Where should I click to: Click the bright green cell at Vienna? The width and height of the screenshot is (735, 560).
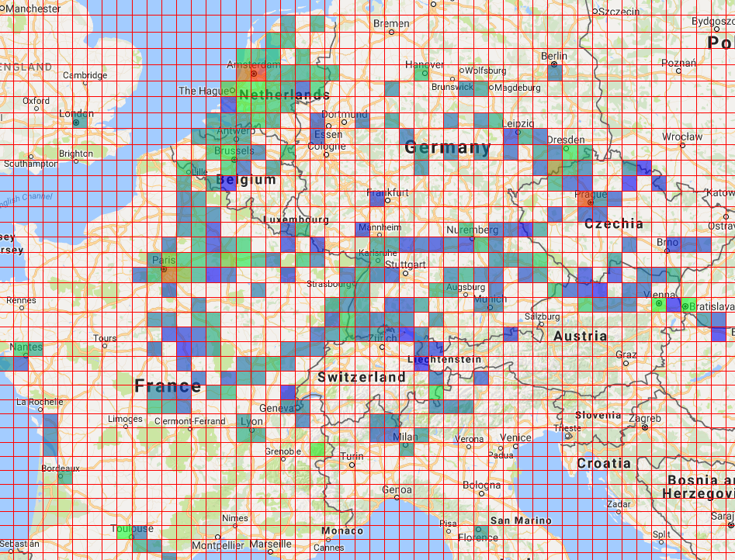(x=659, y=305)
